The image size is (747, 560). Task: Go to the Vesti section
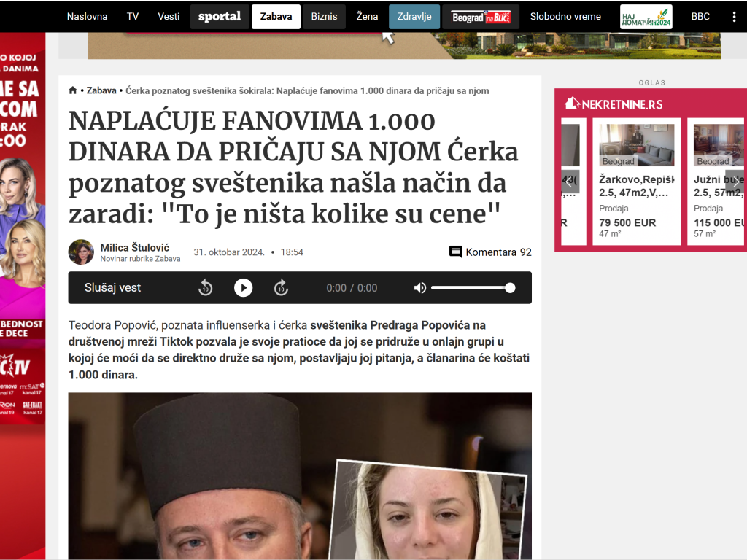pyautogui.click(x=169, y=17)
